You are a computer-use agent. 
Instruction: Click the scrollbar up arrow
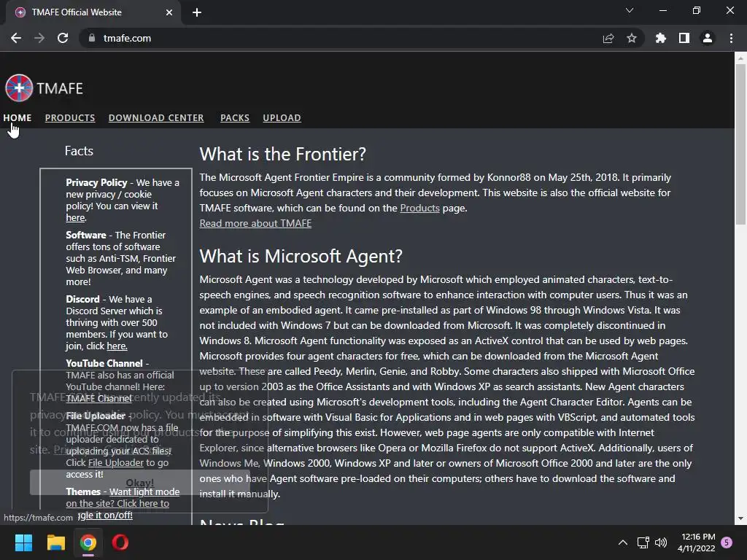(740, 58)
